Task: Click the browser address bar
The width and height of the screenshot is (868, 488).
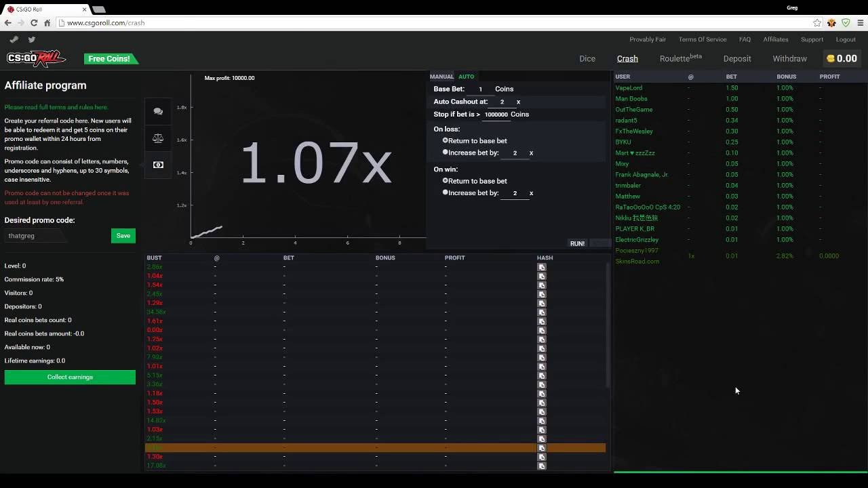Action: coord(434,22)
